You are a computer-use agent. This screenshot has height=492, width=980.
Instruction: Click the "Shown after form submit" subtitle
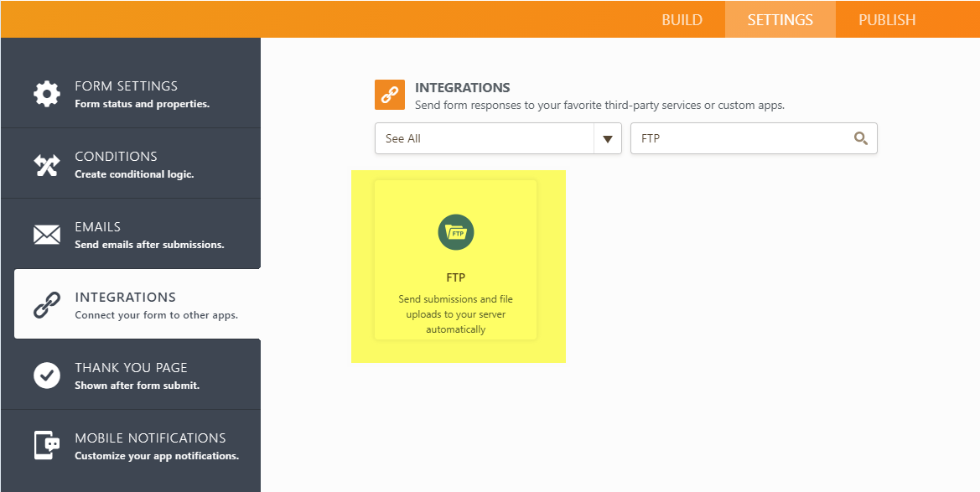tap(137, 386)
